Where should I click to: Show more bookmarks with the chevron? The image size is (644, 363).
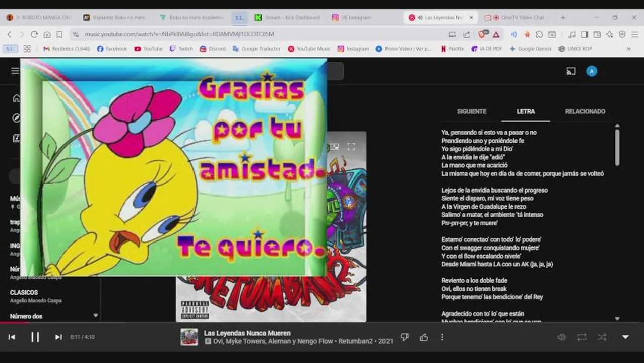[628, 49]
